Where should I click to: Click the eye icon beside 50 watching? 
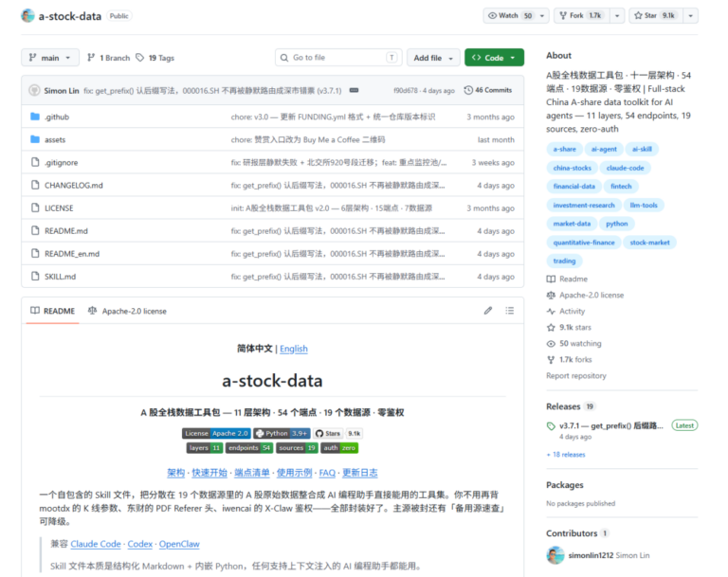click(x=551, y=344)
